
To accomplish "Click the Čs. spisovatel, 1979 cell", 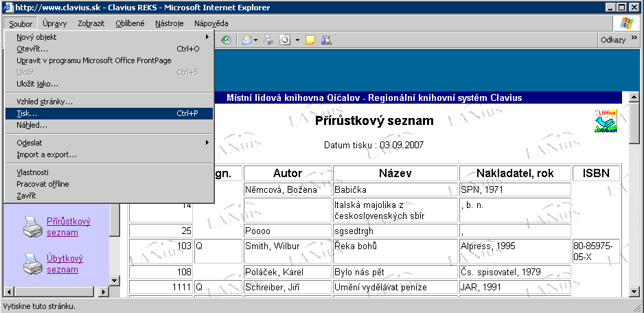I will tap(515, 272).
